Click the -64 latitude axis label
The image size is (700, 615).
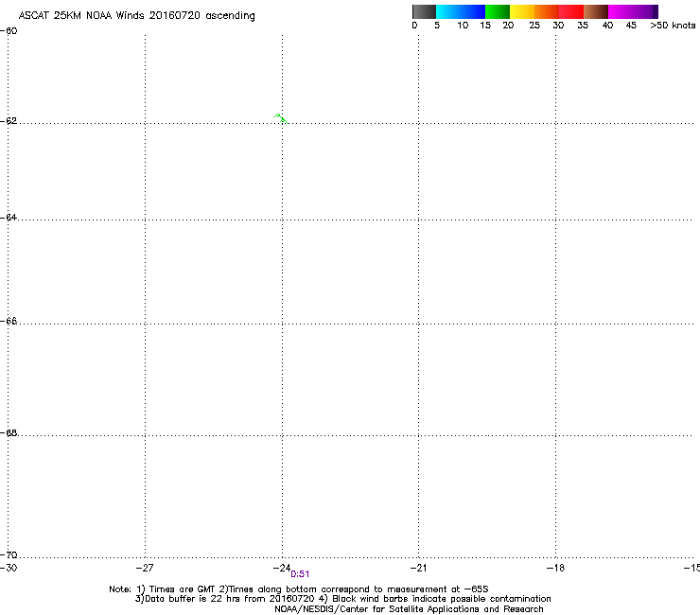(x=9, y=218)
